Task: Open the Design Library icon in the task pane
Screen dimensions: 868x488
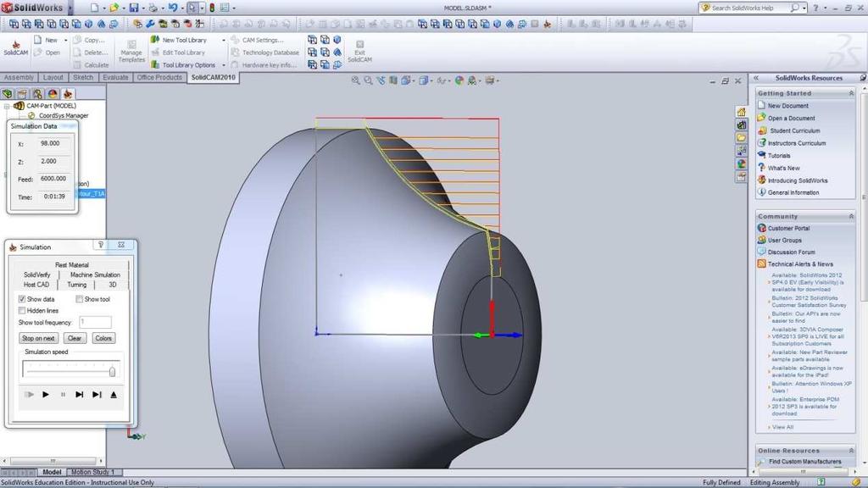Action: tap(741, 125)
